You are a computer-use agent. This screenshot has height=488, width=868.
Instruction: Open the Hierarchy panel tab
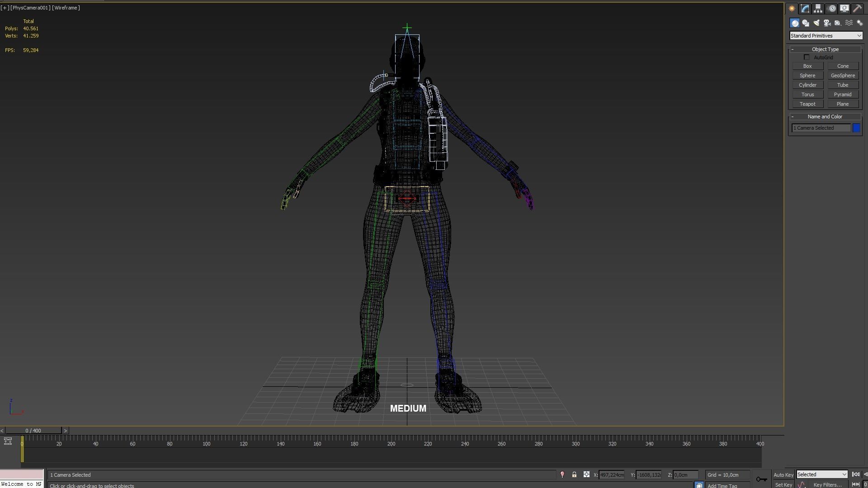818,9
